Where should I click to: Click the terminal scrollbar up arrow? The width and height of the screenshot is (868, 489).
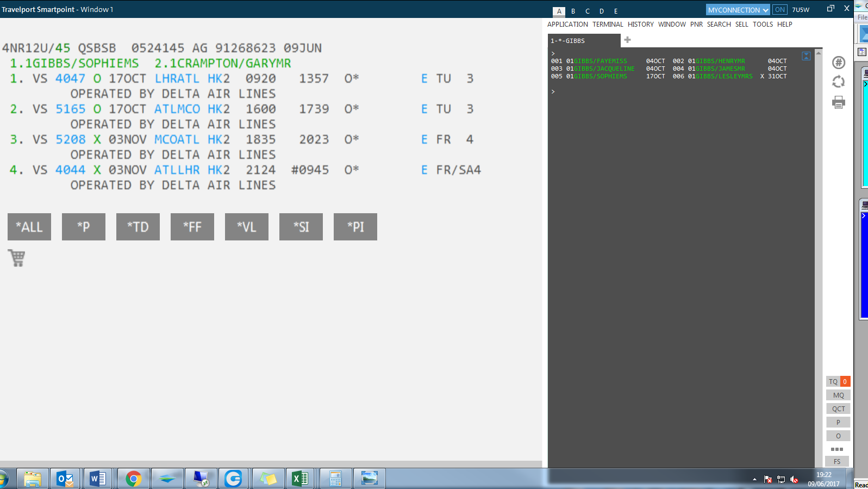click(x=819, y=53)
